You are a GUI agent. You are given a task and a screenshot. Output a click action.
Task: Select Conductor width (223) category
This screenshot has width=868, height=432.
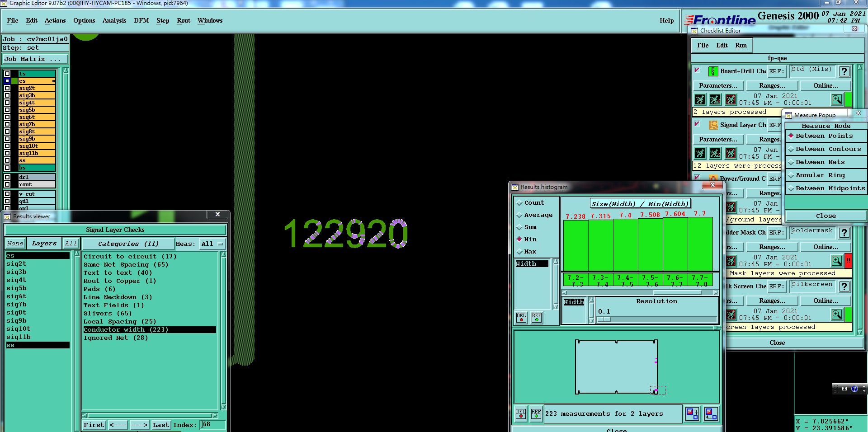pyautogui.click(x=149, y=330)
